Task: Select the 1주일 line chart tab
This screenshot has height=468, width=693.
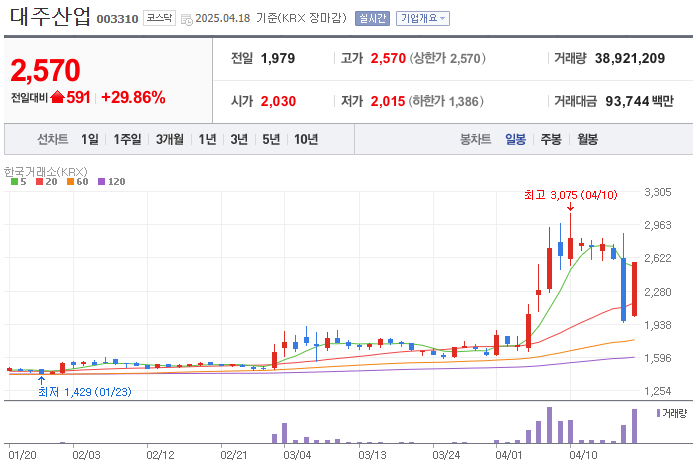Action: point(127,140)
